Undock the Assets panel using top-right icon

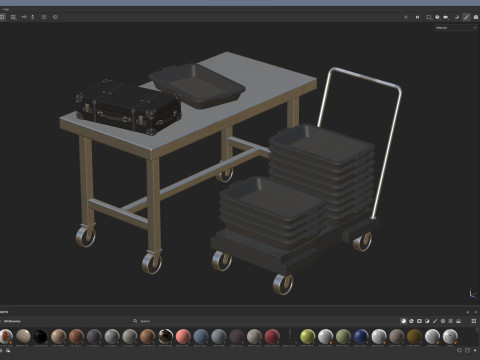tap(468, 312)
